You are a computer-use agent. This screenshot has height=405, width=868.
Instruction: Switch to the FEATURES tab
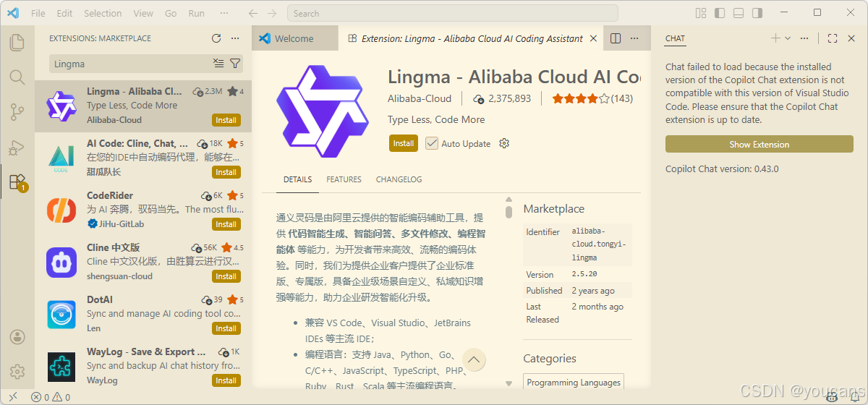344,179
